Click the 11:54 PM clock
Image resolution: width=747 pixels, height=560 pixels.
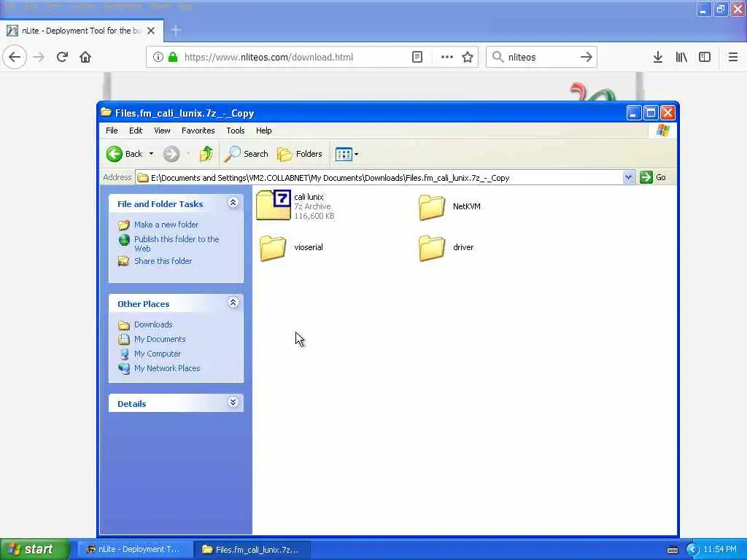(720, 549)
